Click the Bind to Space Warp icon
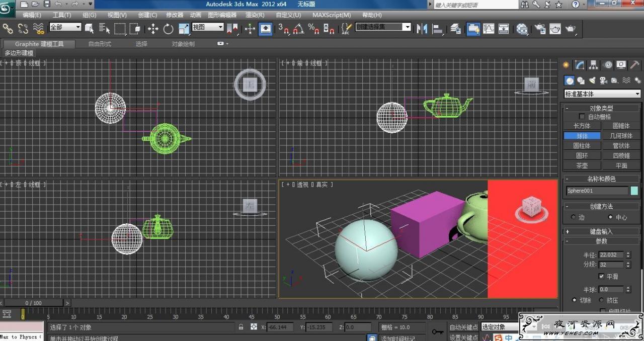 pyautogui.click(x=38, y=29)
